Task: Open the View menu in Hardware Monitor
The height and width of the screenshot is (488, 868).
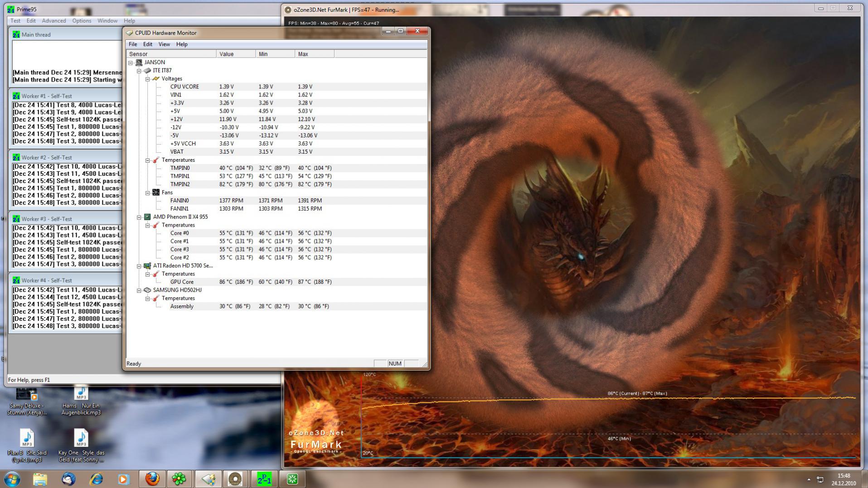Action: tap(164, 44)
